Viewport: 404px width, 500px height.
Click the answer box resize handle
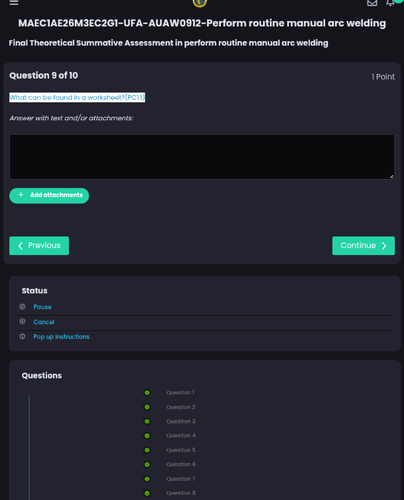point(391,176)
